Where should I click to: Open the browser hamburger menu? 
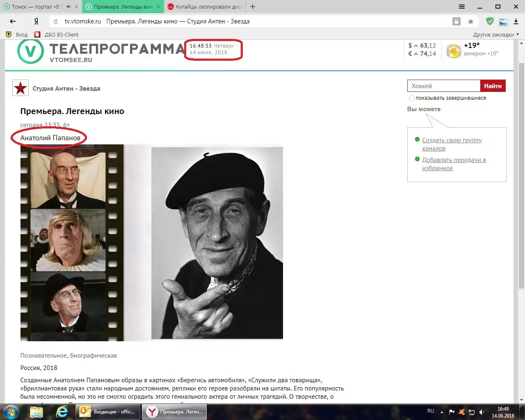coord(461,7)
